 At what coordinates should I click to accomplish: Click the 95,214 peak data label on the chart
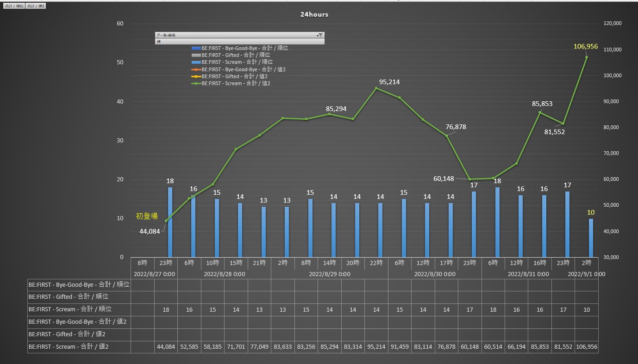click(x=389, y=82)
